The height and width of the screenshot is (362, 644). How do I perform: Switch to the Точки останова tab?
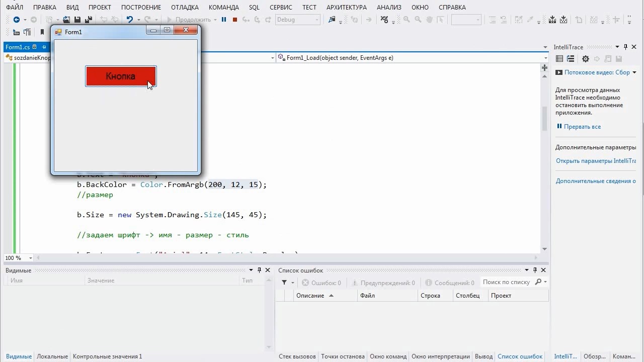click(x=343, y=356)
